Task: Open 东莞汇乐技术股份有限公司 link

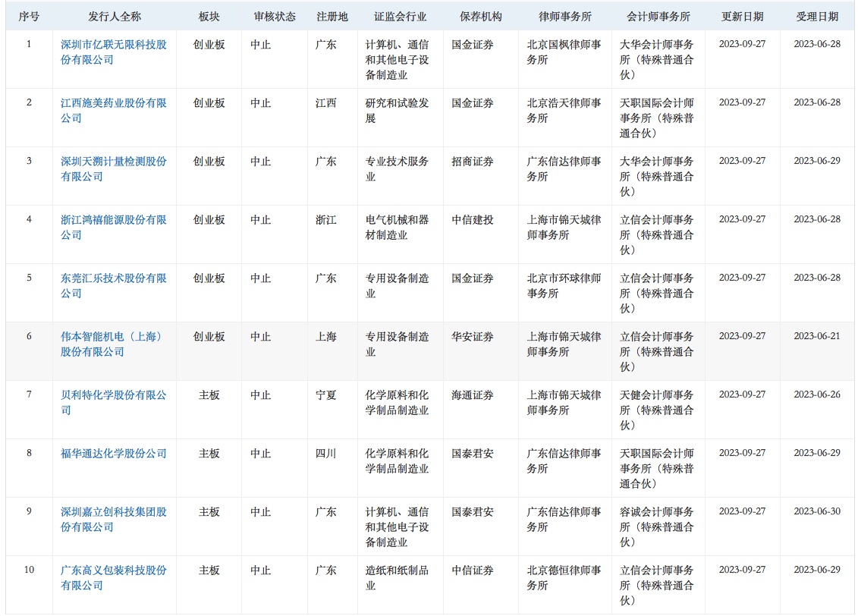Action: click(113, 285)
